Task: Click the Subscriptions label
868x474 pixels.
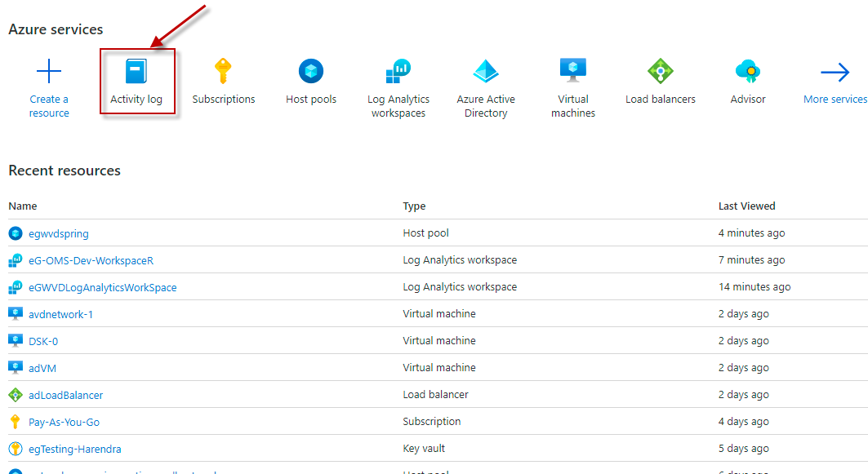Action: click(x=224, y=99)
